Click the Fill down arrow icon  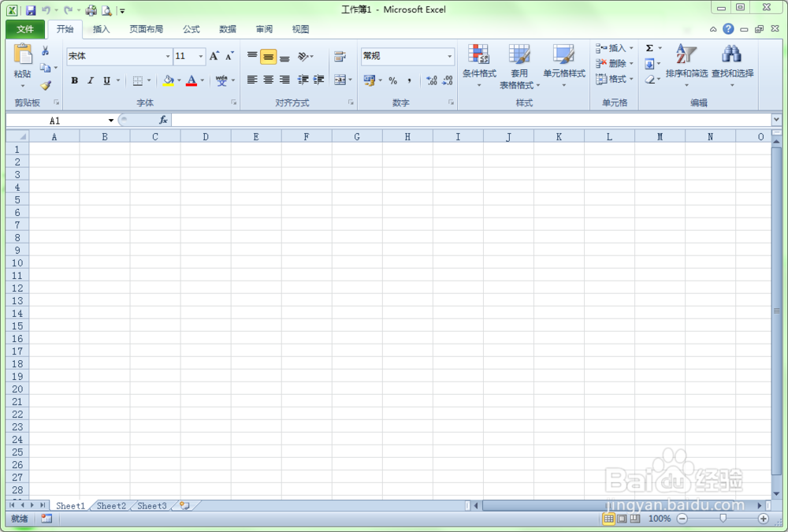point(649,64)
